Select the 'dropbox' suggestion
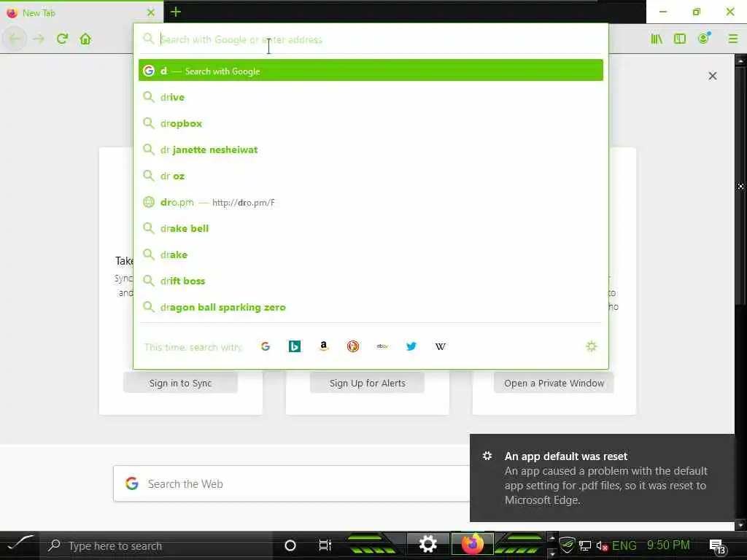This screenshot has height=560, width=747. pyautogui.click(x=371, y=123)
